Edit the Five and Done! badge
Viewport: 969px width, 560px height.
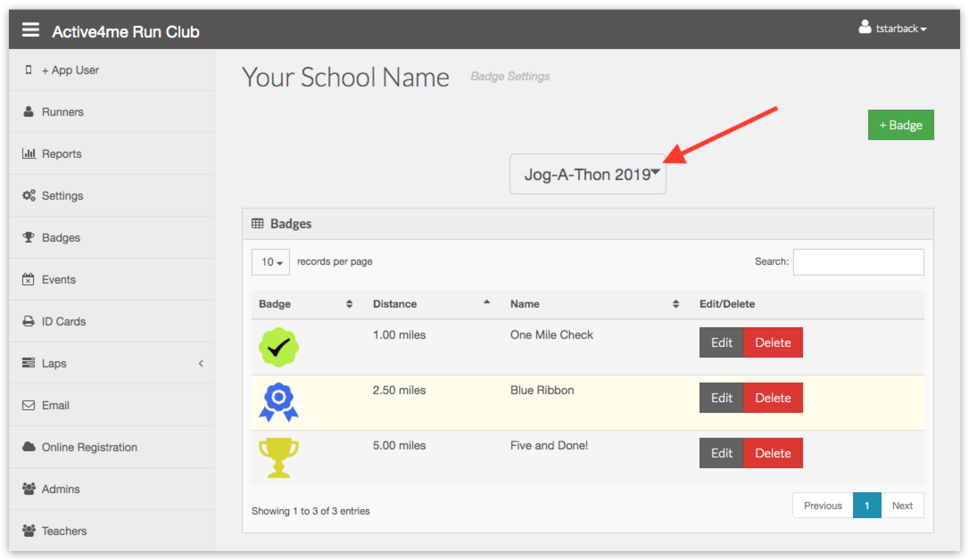click(x=721, y=453)
